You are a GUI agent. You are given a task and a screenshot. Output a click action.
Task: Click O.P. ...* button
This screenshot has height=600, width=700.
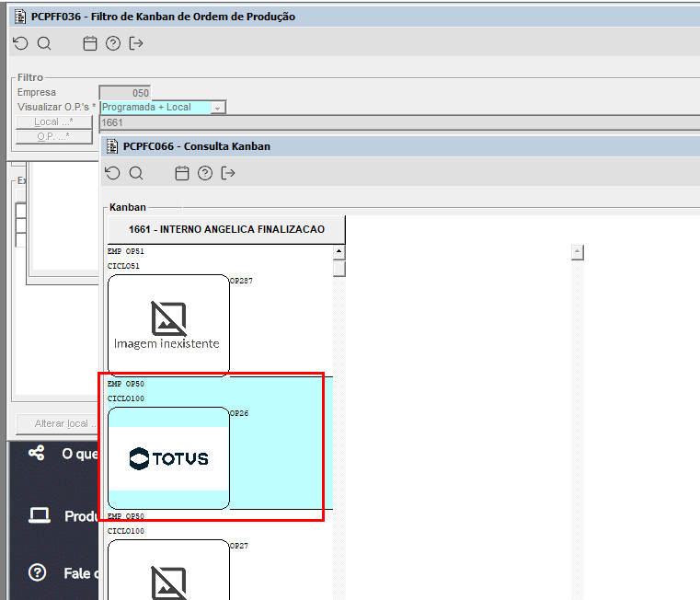54,137
